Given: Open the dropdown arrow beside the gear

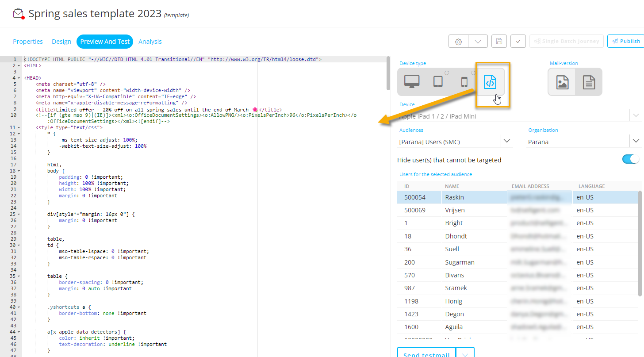Looking at the screenshot, I should (478, 41).
